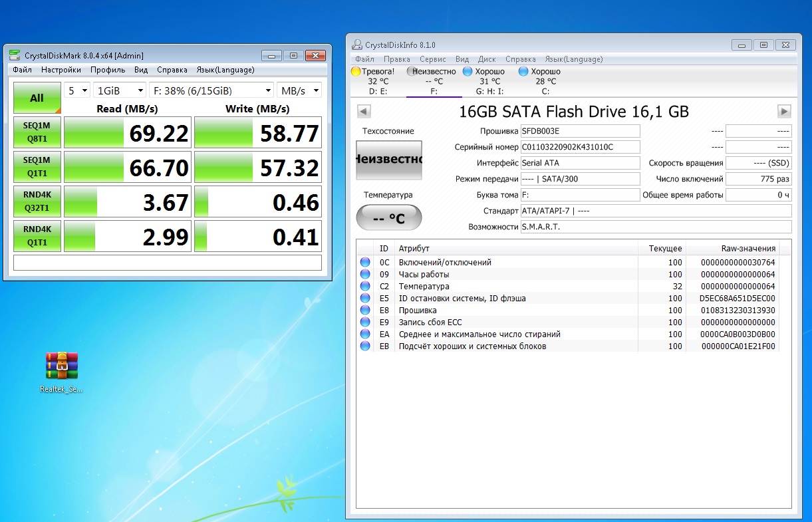This screenshot has height=522, width=812.
Task: Click the 16GB SATA Flash Drive title
Action: coord(574,111)
